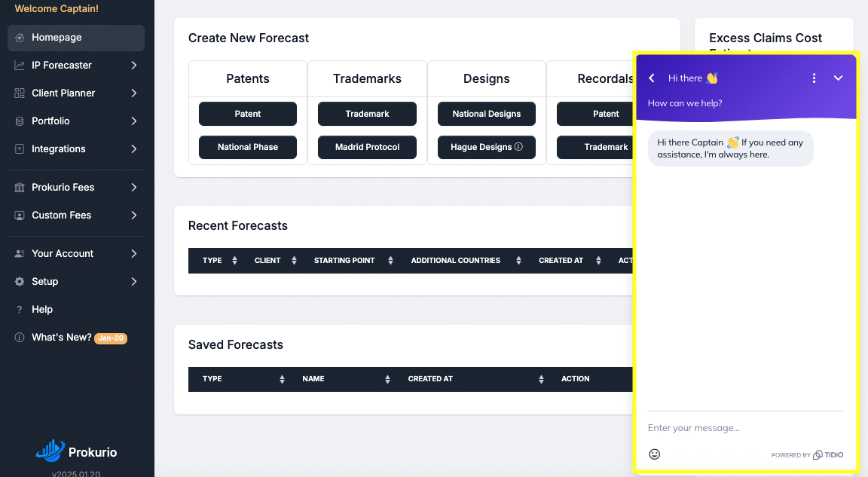Expand the Setup submenu chevron
Screen dimensions: 868x477
pos(134,282)
